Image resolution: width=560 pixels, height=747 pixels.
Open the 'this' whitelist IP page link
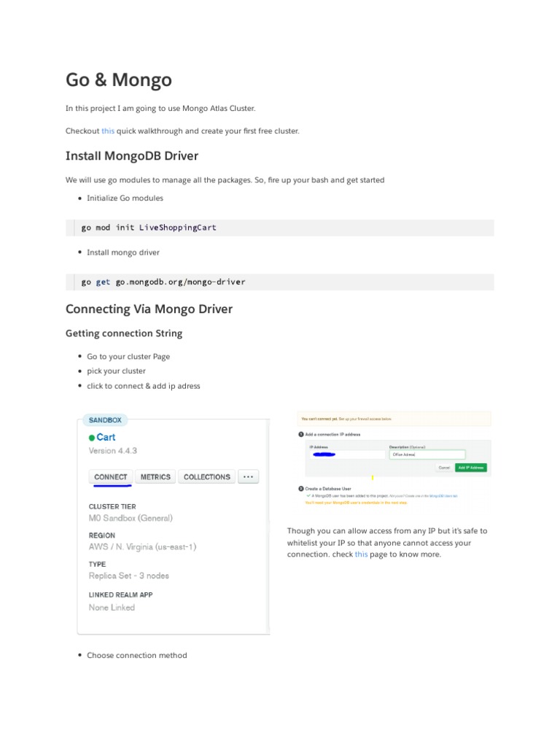point(361,554)
